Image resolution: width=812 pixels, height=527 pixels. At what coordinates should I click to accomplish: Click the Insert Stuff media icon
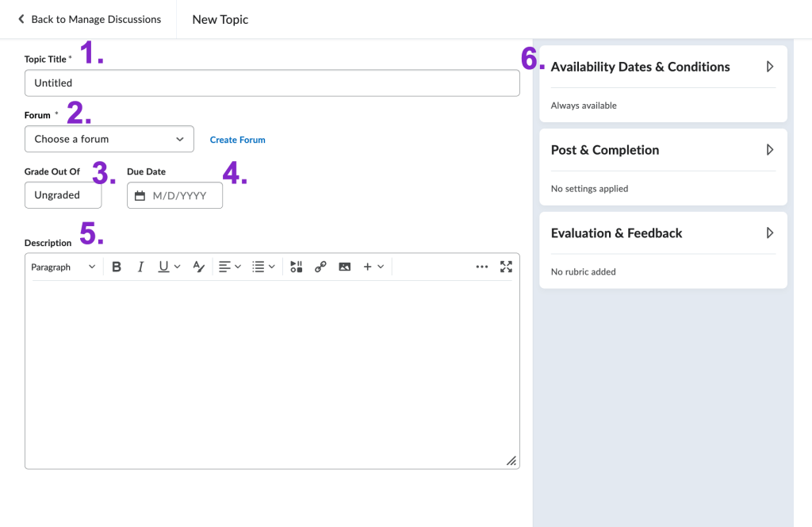click(297, 267)
